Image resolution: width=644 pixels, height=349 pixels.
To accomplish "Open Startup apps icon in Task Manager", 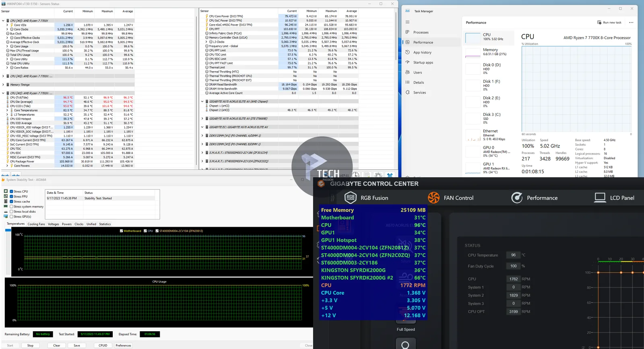I will tap(407, 62).
